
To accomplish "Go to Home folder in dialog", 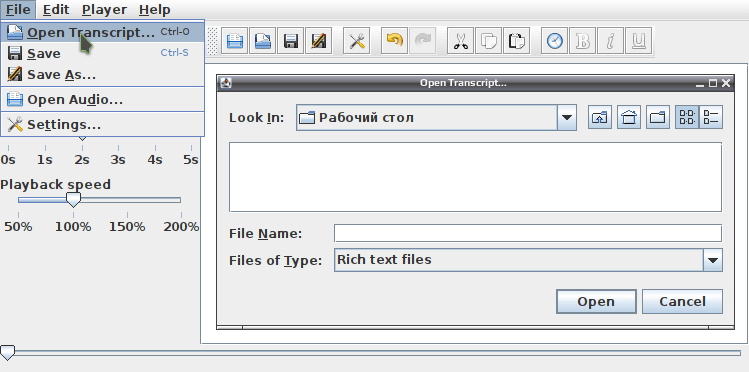I will [629, 117].
